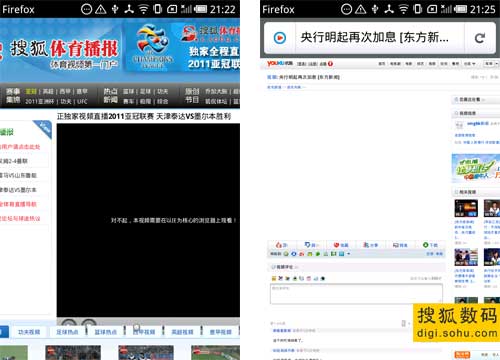Viewport: 500px width, 360px height.
Task: Click first round playback button below Sohu video
Action: 69,323
